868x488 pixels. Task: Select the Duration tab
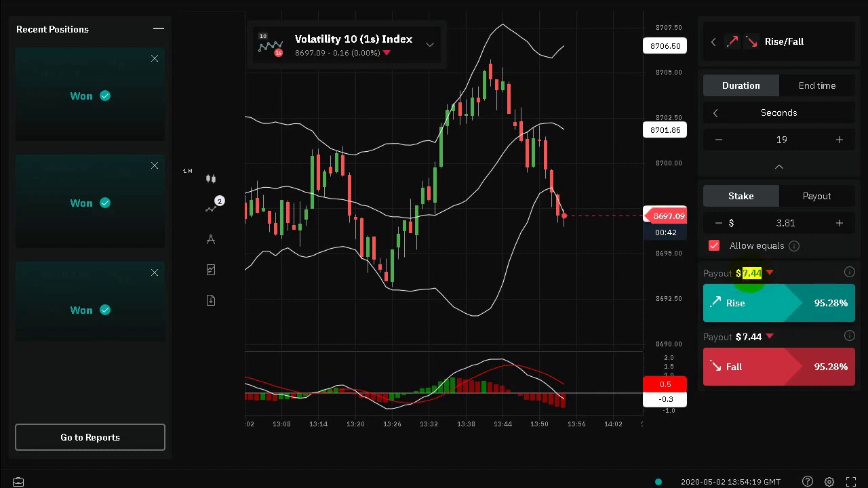741,85
